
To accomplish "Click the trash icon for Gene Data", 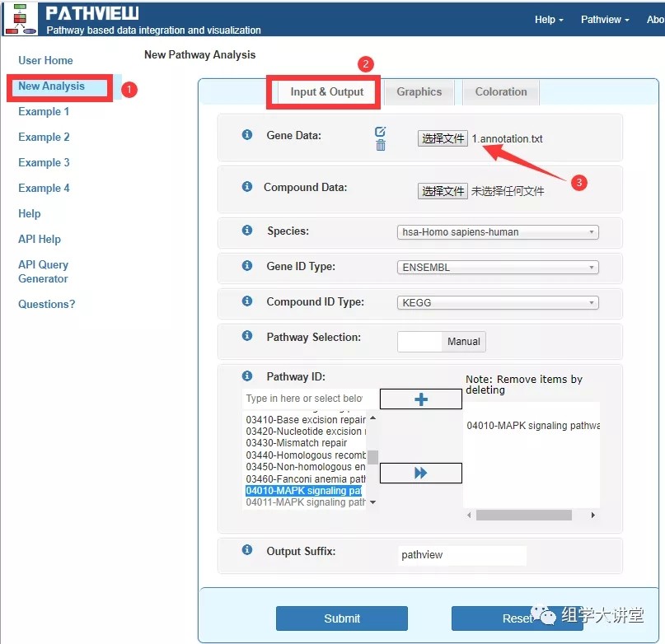I will [381, 145].
